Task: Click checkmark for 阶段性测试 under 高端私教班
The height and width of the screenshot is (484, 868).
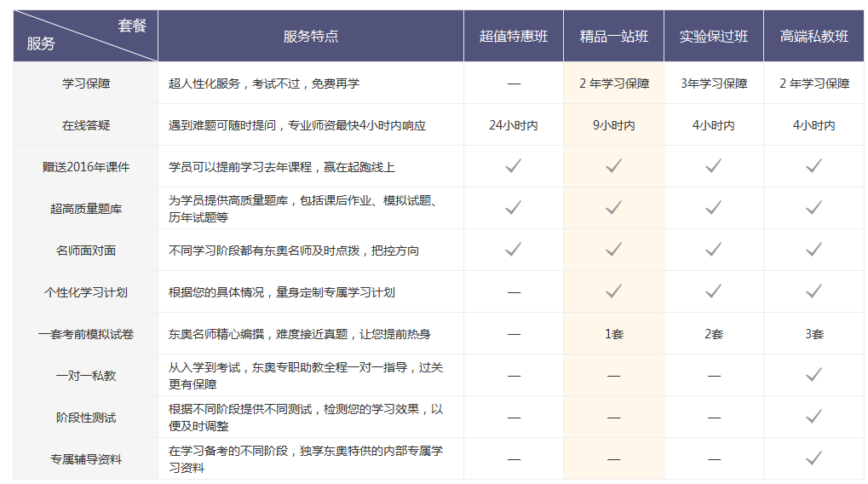Action: click(813, 416)
